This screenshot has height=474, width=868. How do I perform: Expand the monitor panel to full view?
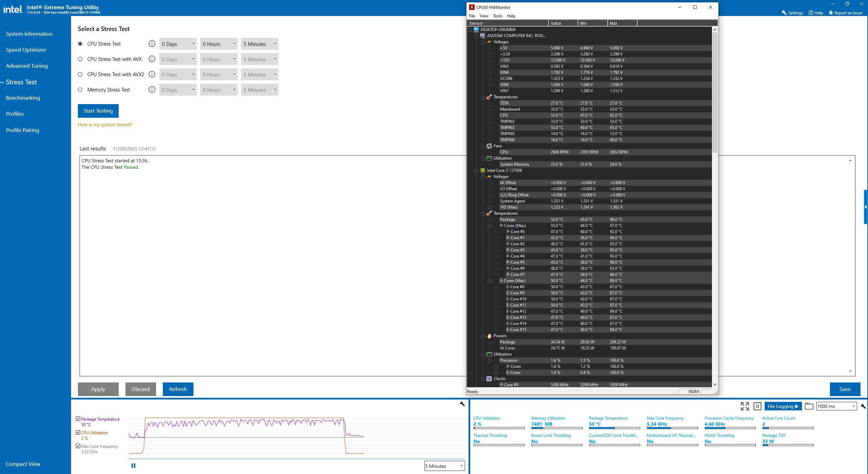click(745, 406)
